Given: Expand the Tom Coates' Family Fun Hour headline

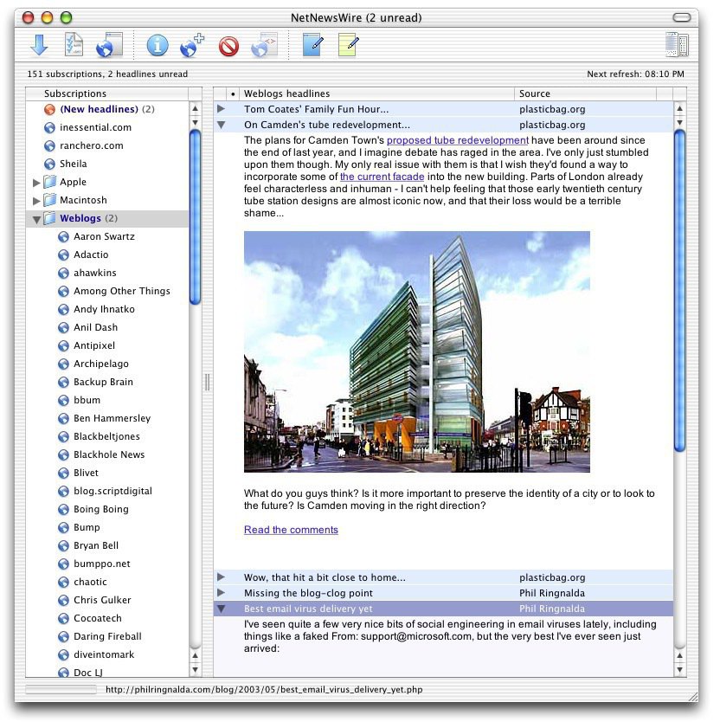Looking at the screenshot, I should click(221, 109).
